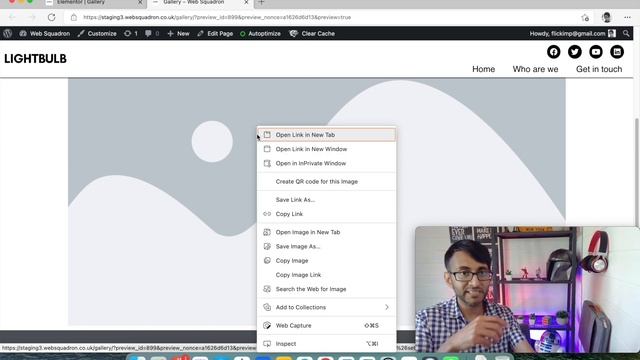This screenshot has width=640, height=360.
Task: Select Open Image in New Tab
Action: (327, 232)
